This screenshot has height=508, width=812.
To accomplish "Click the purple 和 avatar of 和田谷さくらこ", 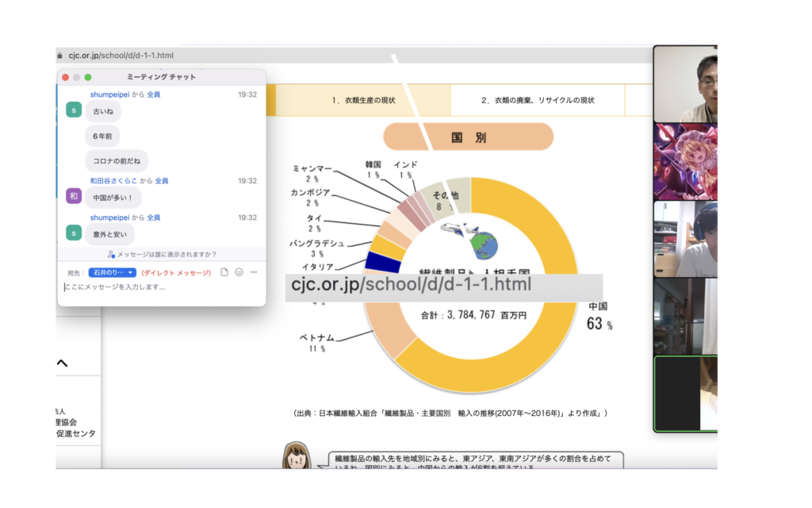I will coord(74,196).
